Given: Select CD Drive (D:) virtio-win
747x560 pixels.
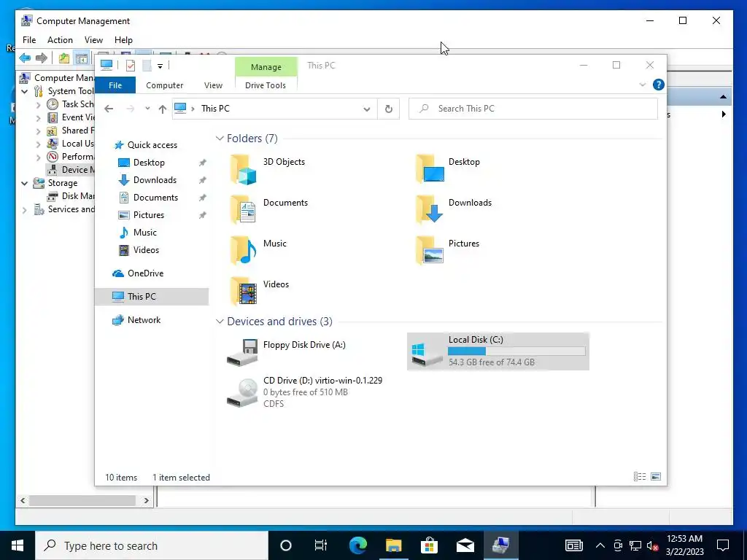Looking at the screenshot, I should click(304, 392).
